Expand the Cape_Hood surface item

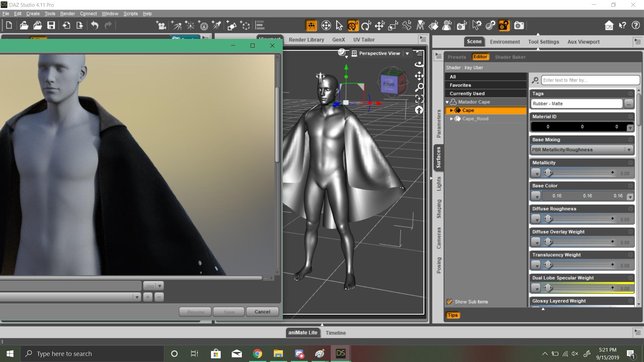(451, 119)
